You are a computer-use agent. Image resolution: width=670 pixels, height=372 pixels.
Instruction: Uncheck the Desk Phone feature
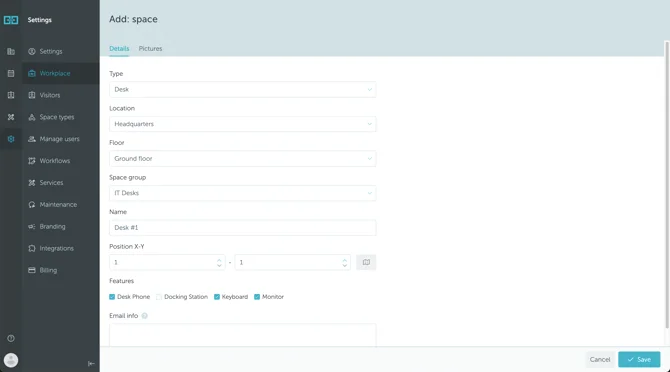(x=112, y=297)
